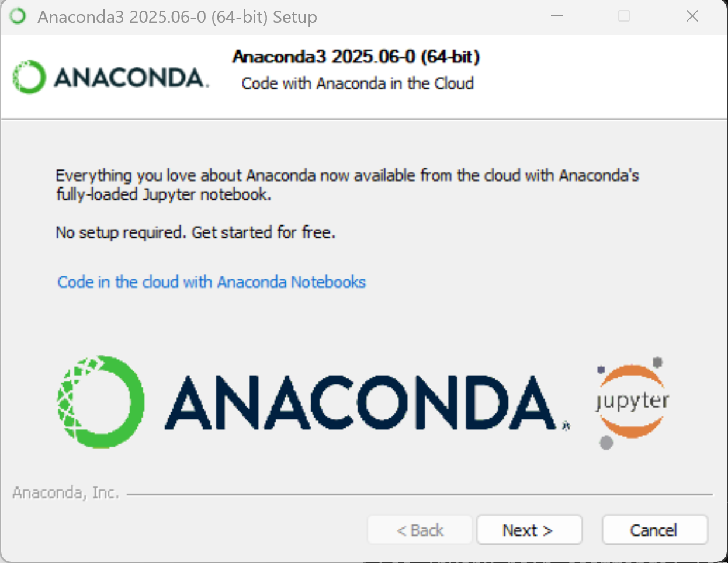Click the disabled Back button
The width and height of the screenshot is (728, 563).
[x=420, y=530]
